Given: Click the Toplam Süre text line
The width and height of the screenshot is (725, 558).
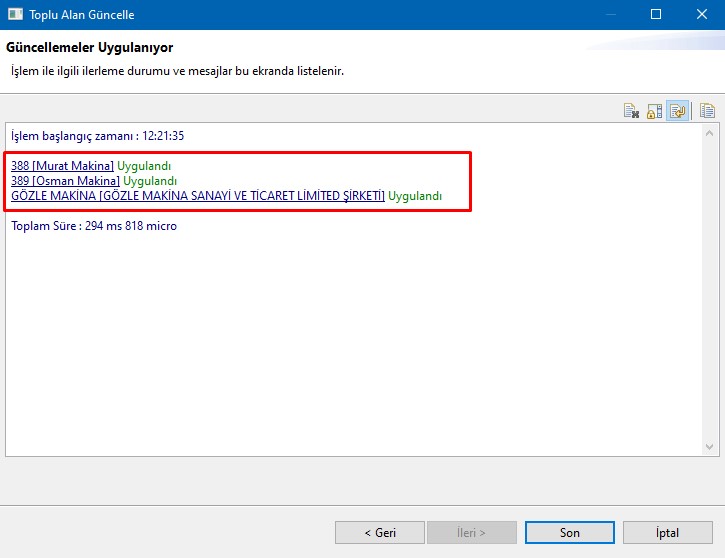Looking at the screenshot, I should click(94, 226).
